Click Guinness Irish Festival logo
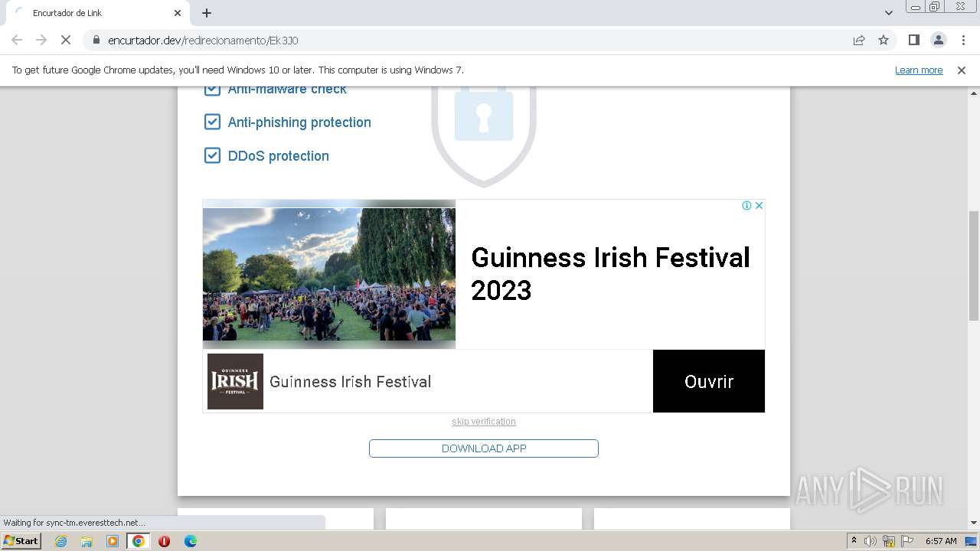The width and height of the screenshot is (980, 551). click(235, 381)
